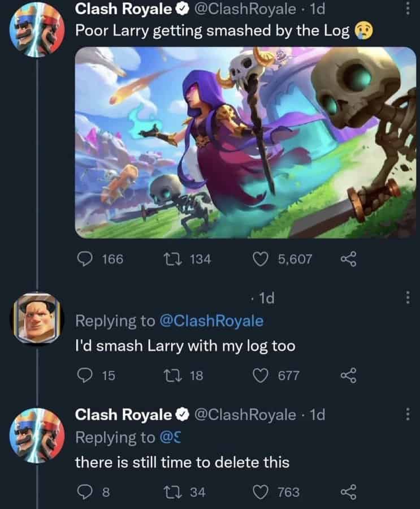The height and width of the screenshot is (509, 420).
Task: Open the @ClashRoyale handle in top tweet
Action: coord(245,8)
